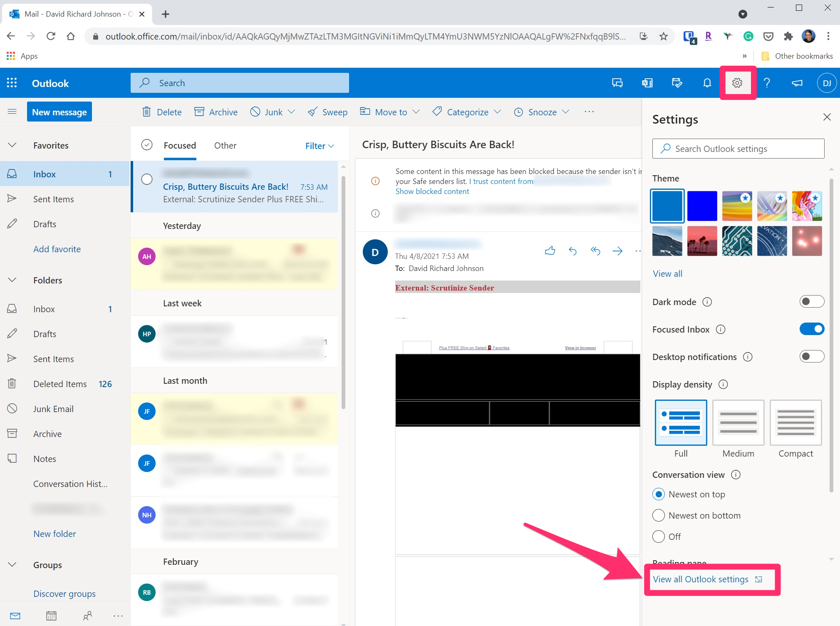Toggle the Focused Inbox switch
This screenshot has height=626, width=840.
click(809, 329)
